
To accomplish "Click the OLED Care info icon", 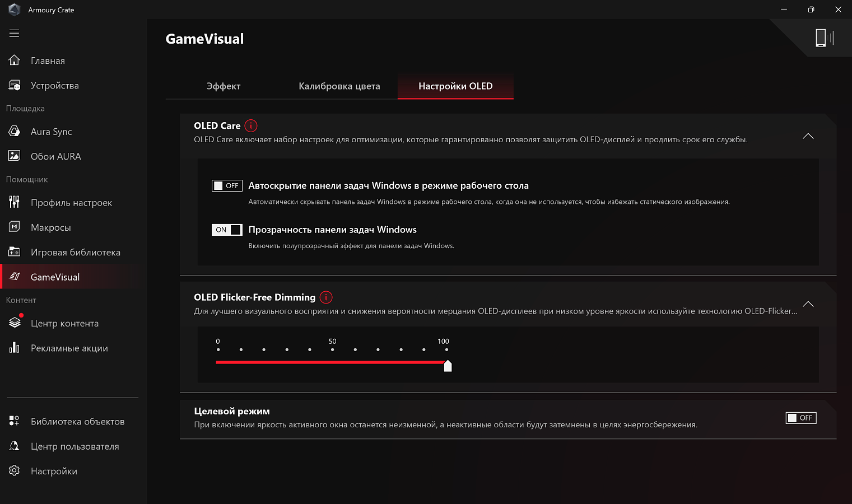I will tap(251, 125).
